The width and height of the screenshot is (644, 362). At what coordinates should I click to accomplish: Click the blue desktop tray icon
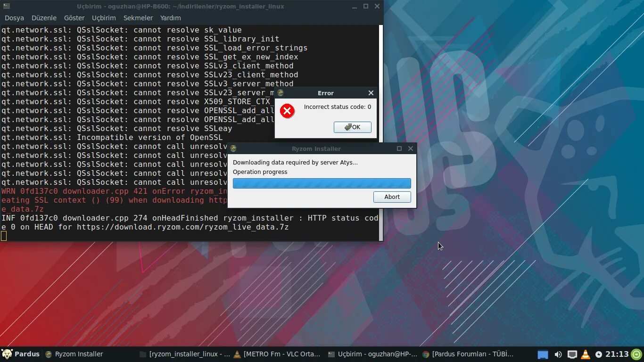543,354
